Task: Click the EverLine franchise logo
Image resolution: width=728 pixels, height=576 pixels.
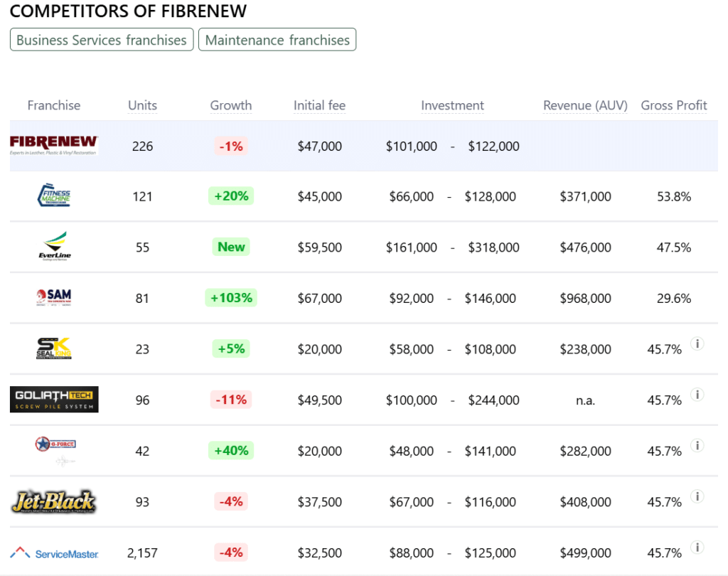Action: click(x=54, y=246)
